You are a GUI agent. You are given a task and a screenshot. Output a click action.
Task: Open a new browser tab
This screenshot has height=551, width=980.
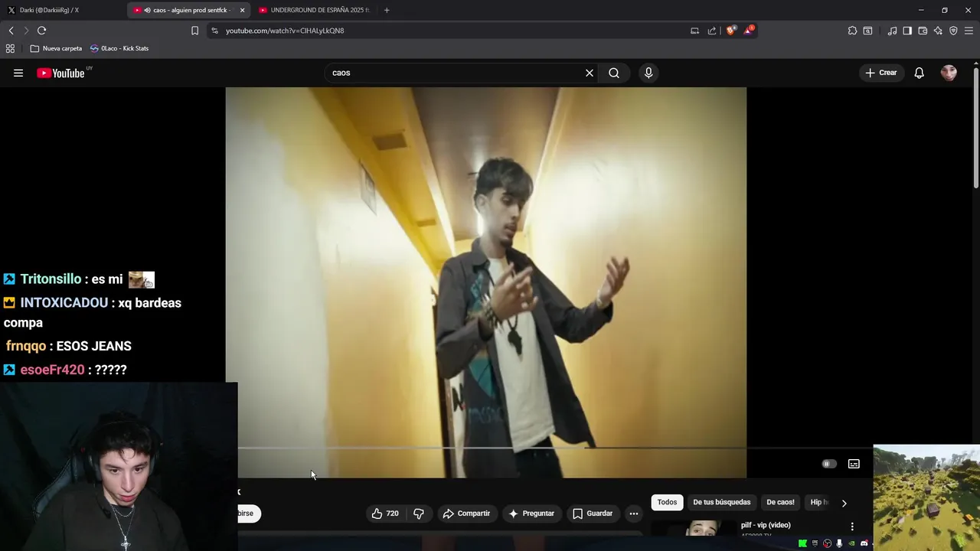tap(387, 10)
